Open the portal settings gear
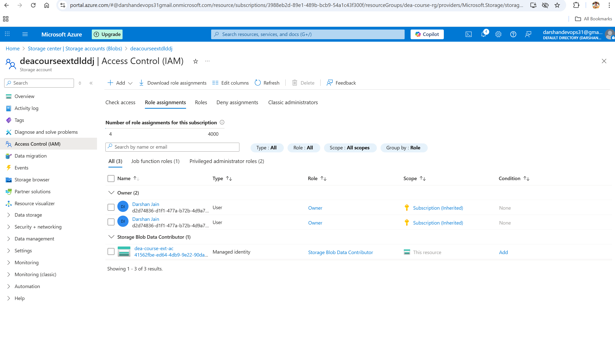The width and height of the screenshot is (615, 364). coord(498,34)
